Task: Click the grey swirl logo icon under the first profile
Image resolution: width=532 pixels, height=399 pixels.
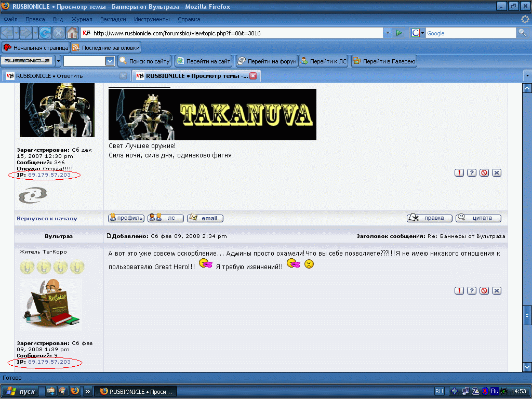Action: [x=33, y=195]
